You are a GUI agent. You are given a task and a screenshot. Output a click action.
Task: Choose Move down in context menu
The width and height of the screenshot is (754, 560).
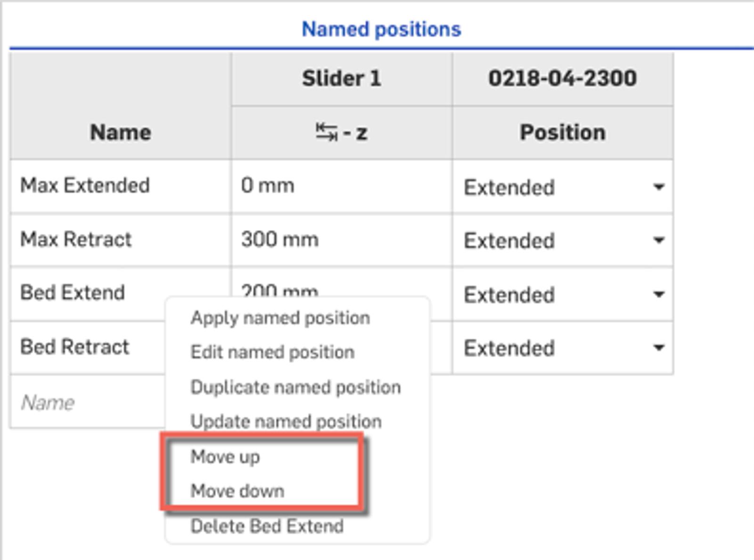(237, 491)
